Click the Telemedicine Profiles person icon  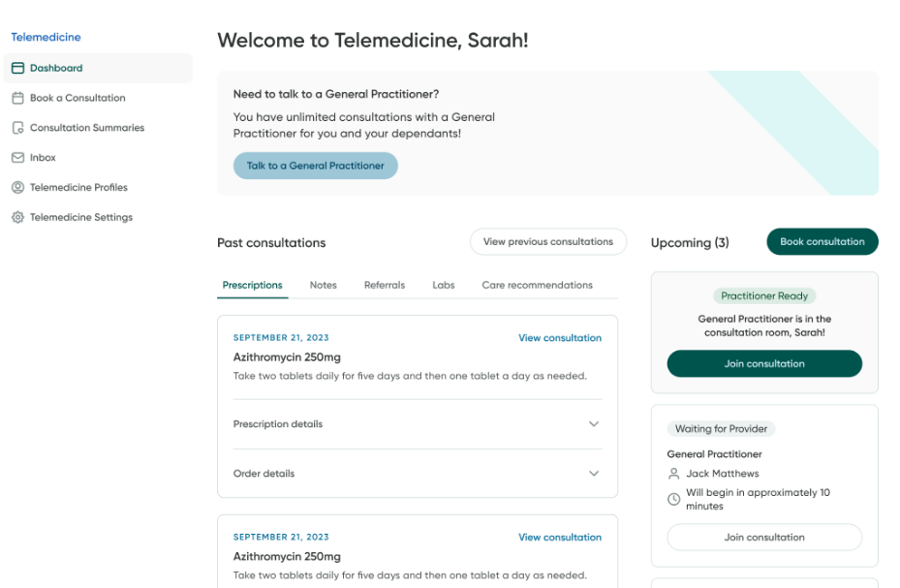[x=17, y=187]
